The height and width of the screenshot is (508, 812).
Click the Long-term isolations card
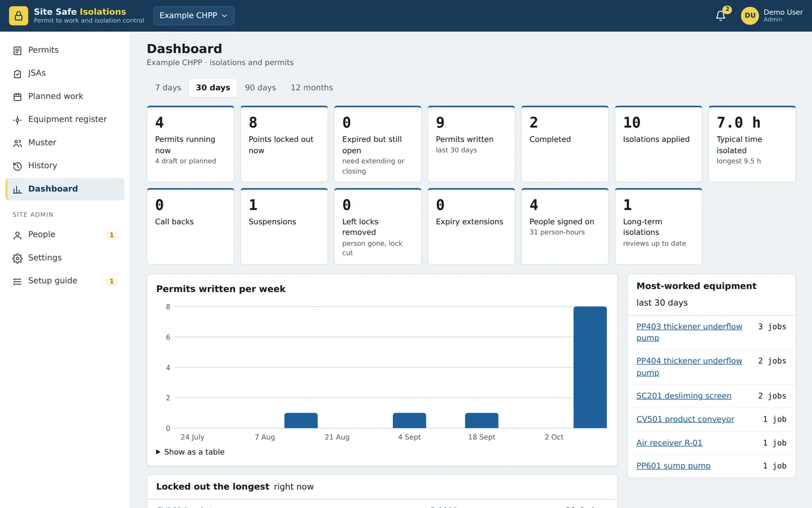(x=658, y=226)
